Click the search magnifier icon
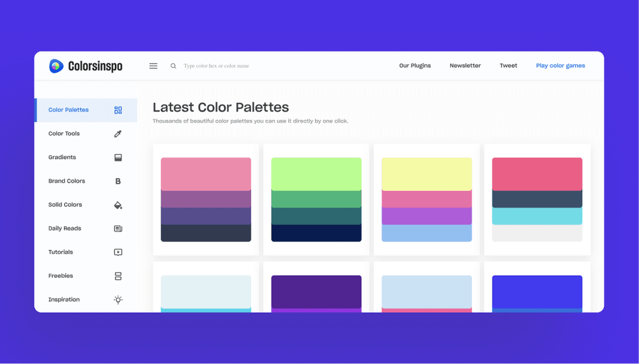The width and height of the screenshot is (639, 364). [173, 66]
